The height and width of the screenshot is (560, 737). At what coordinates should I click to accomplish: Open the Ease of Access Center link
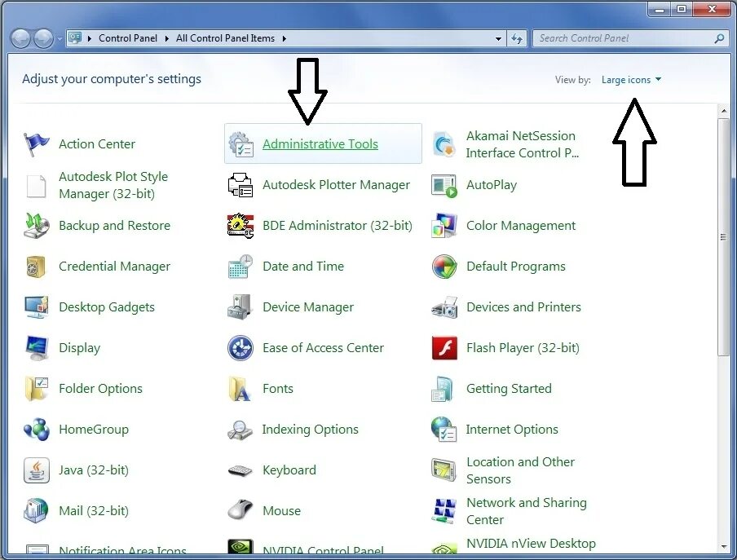click(324, 348)
